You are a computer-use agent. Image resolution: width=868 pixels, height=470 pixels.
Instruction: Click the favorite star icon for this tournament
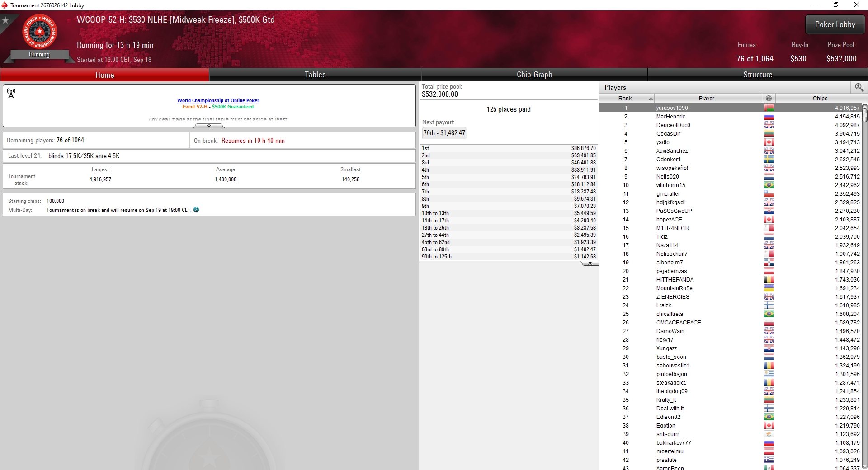click(5, 20)
